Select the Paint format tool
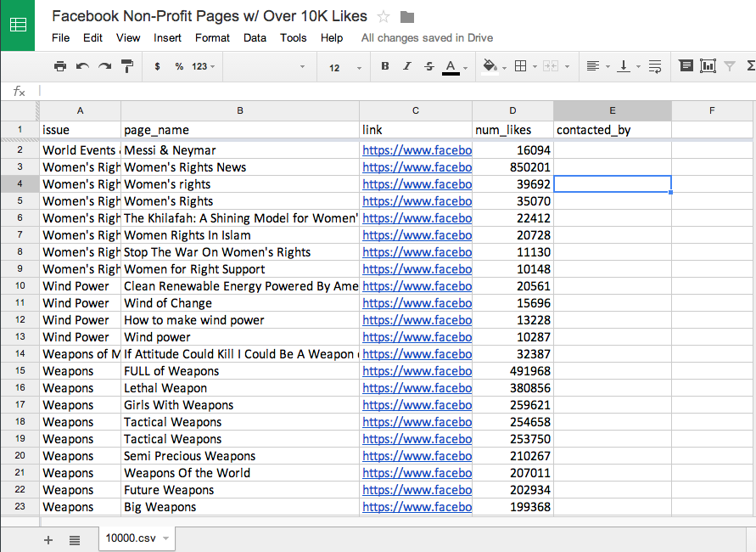This screenshot has width=756, height=552. [127, 66]
